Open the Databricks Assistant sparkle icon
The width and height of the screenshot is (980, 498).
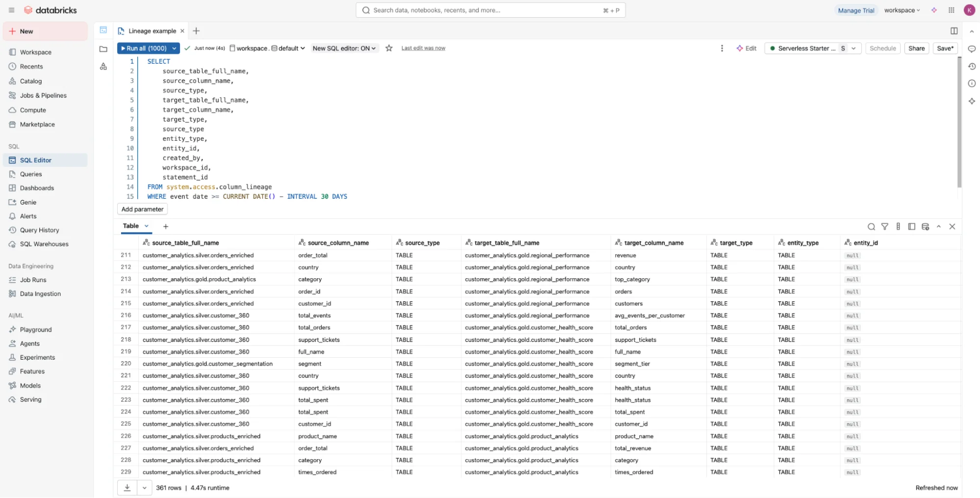[972, 102]
